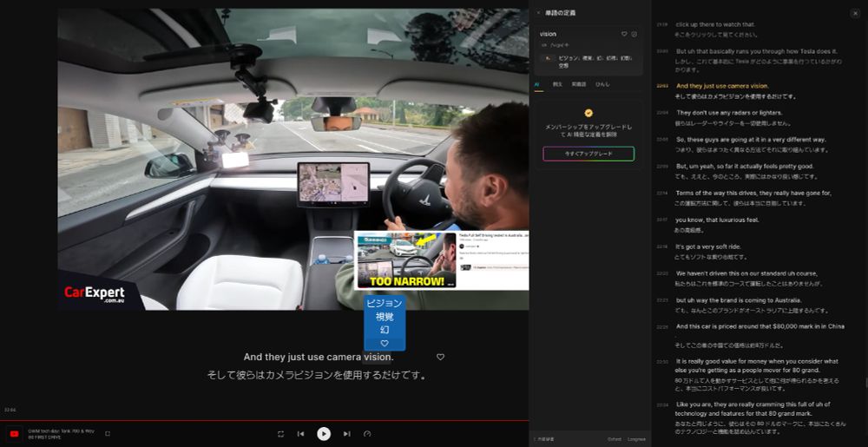Jump to 'We haven't driven this on our standard' line
This screenshot has height=447, width=868.
(746, 273)
